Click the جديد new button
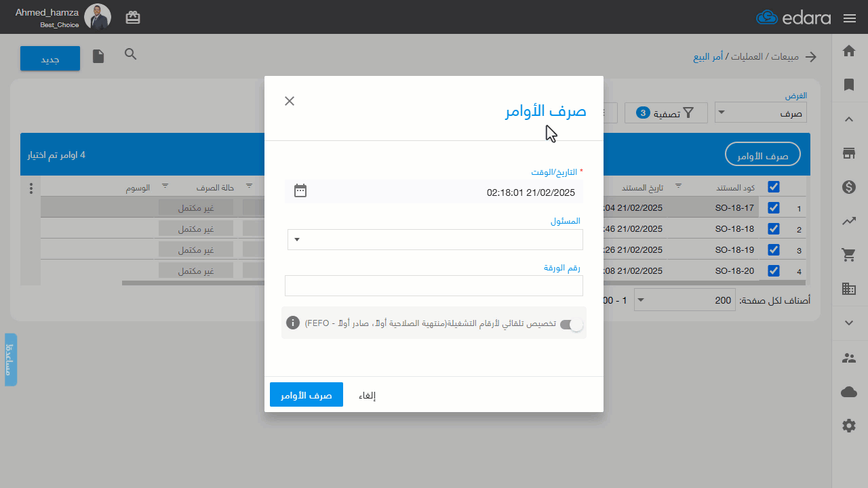868x488 pixels. (50, 58)
